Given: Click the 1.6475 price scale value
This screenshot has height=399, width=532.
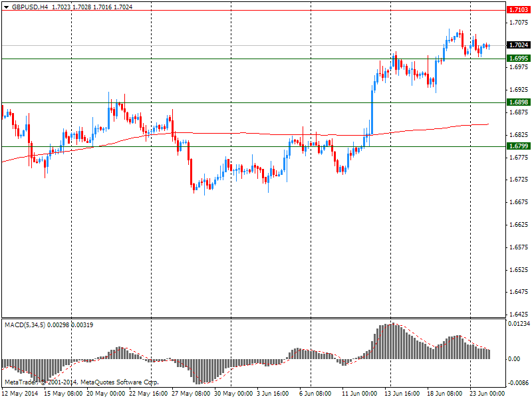Looking at the screenshot, I should pyautogui.click(x=519, y=292).
